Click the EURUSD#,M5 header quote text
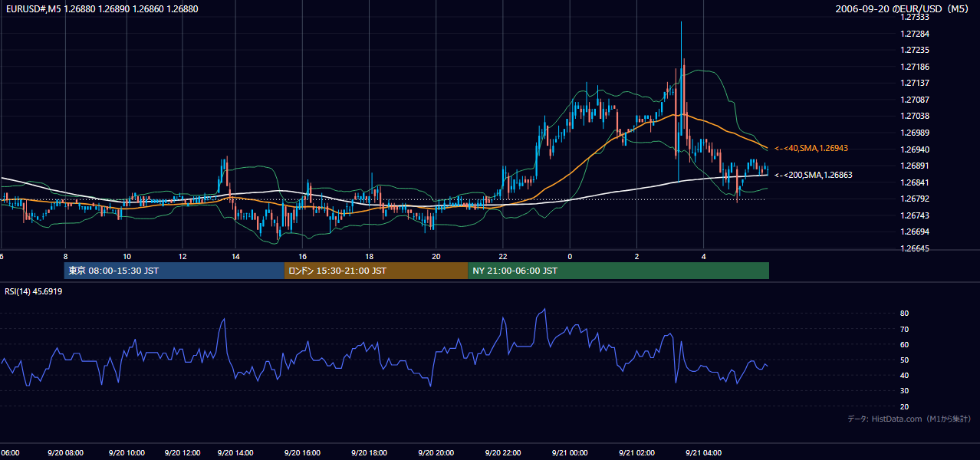This screenshot has height=460, width=980. (x=101, y=9)
